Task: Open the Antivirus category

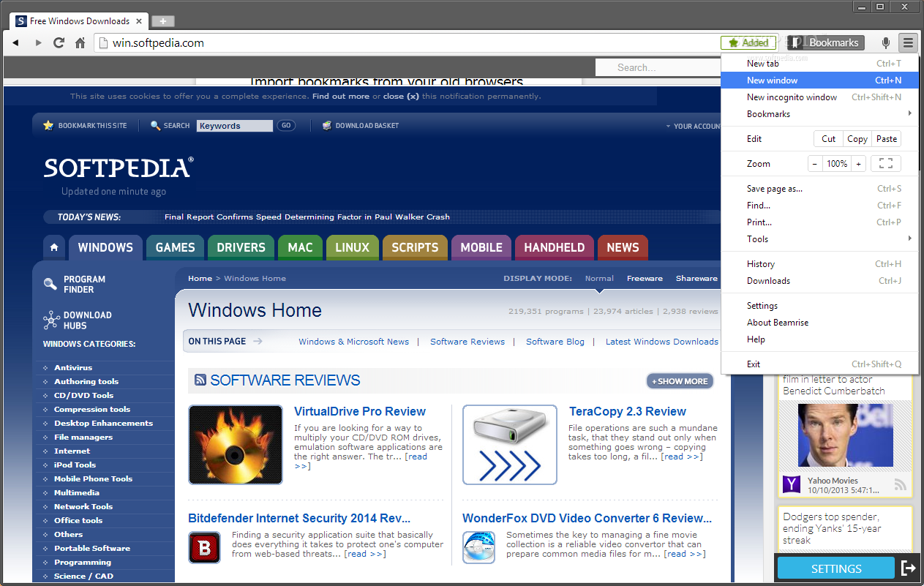Action: [x=73, y=368]
